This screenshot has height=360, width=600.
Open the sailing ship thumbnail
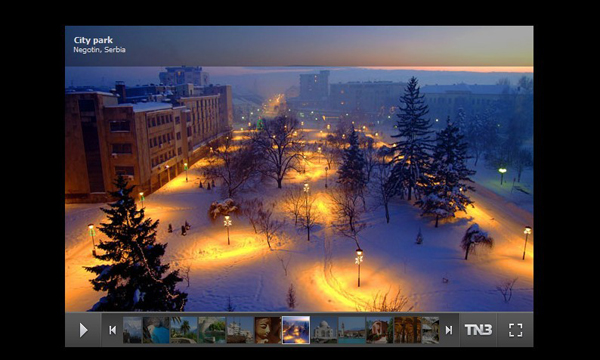(240, 330)
